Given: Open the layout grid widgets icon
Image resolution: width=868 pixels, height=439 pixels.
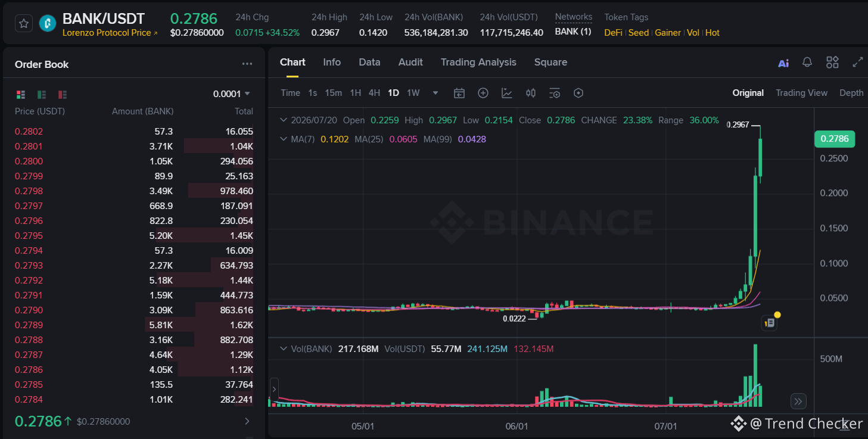Looking at the screenshot, I should click(x=832, y=62).
